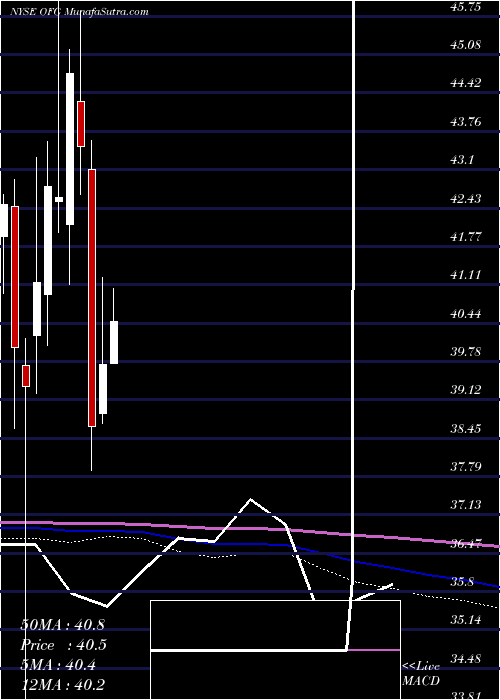Click the 39.78 price axis label

point(466,352)
